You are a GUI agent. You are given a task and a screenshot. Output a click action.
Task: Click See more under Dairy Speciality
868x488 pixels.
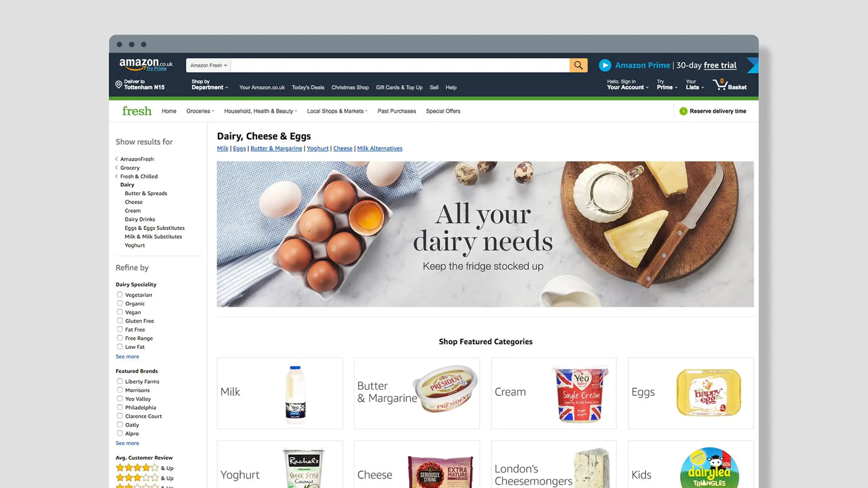(x=127, y=356)
